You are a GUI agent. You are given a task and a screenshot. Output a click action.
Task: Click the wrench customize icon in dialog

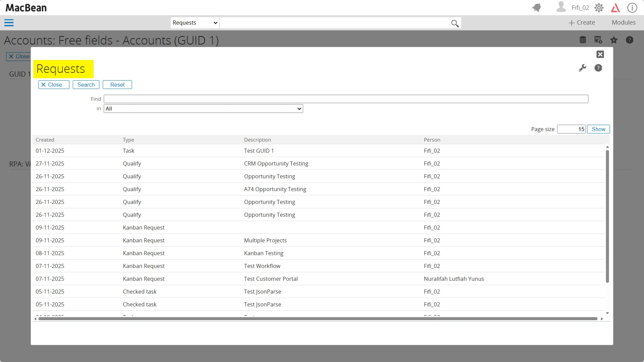click(582, 68)
